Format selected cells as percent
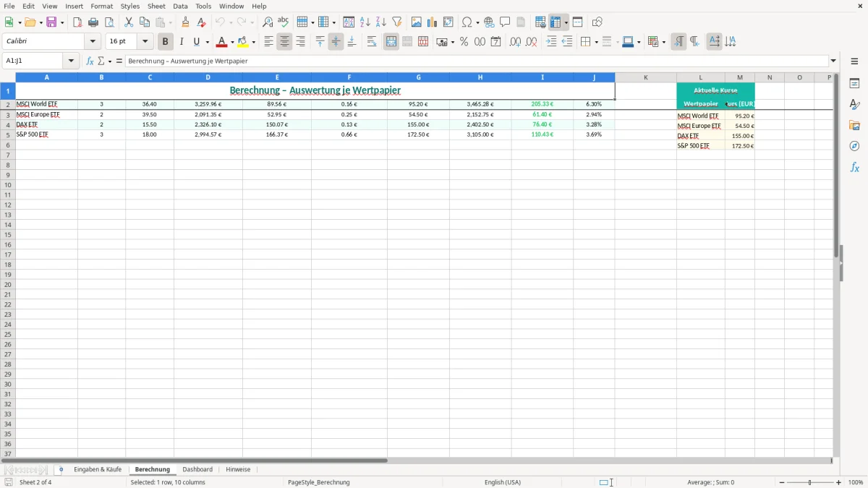 click(x=464, y=42)
